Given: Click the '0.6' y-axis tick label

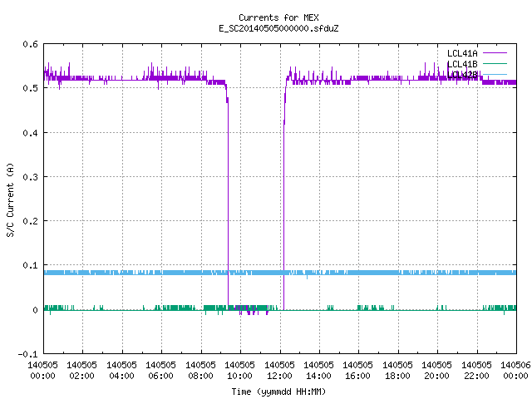Looking at the screenshot, I should coord(30,44).
